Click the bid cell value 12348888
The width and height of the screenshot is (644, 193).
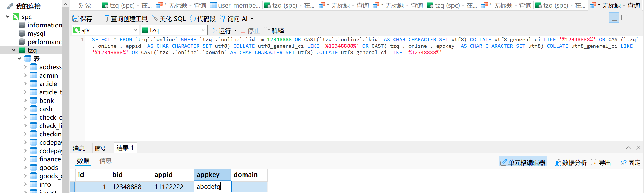click(x=127, y=187)
